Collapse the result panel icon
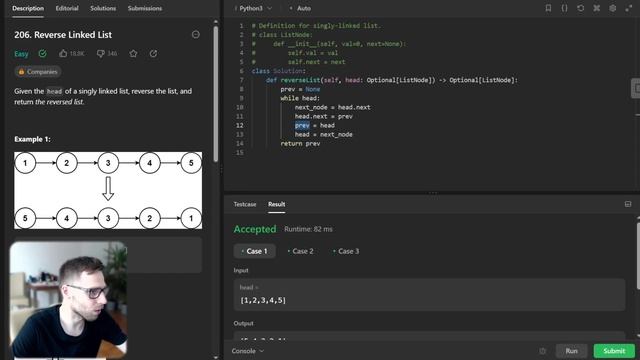The width and height of the screenshot is (640, 360). pos(628,204)
